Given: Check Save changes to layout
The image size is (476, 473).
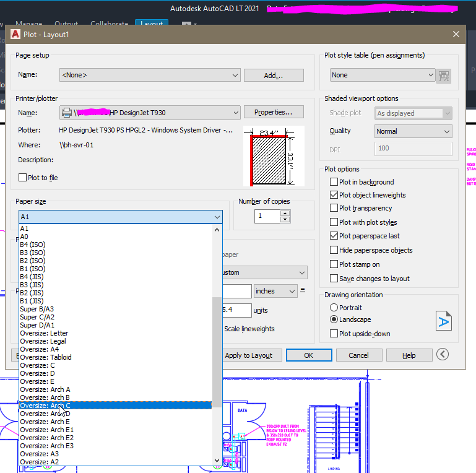Looking at the screenshot, I should pos(334,279).
